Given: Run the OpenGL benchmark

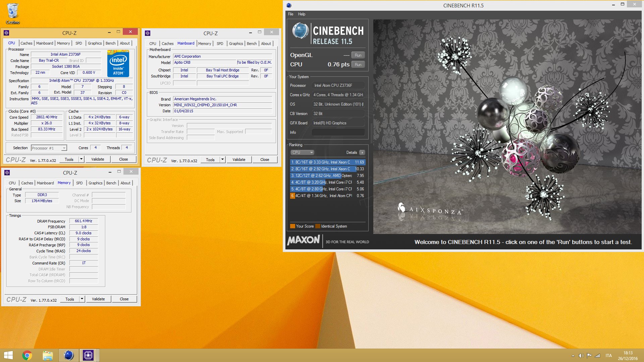Looking at the screenshot, I should pos(358,55).
